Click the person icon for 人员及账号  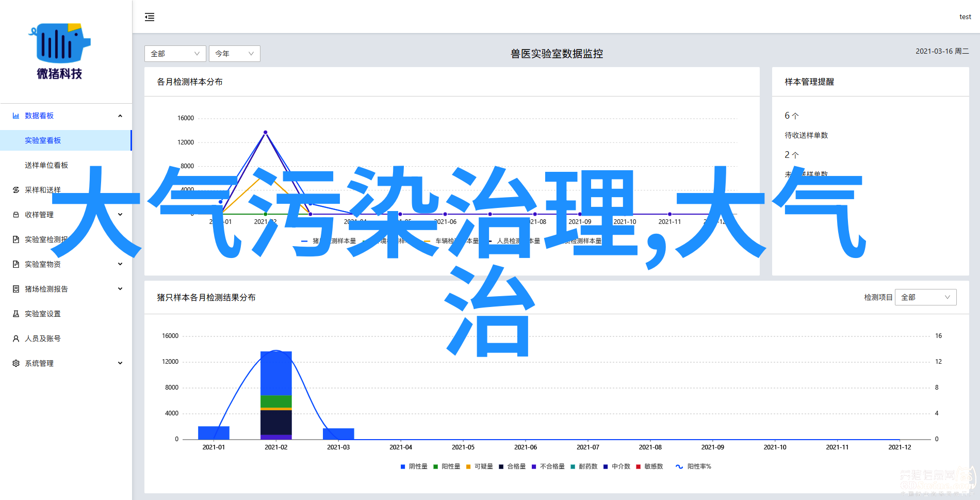click(x=16, y=338)
